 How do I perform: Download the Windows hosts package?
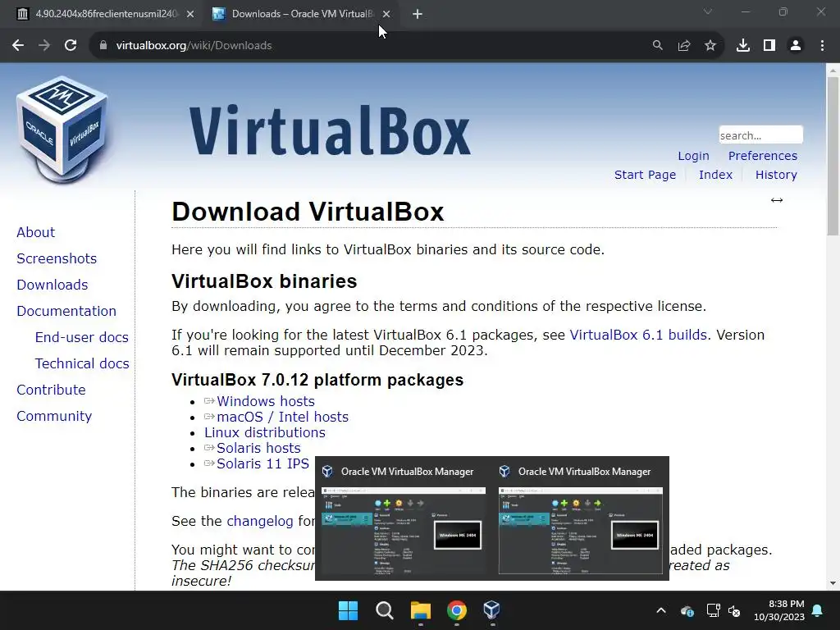click(x=265, y=401)
